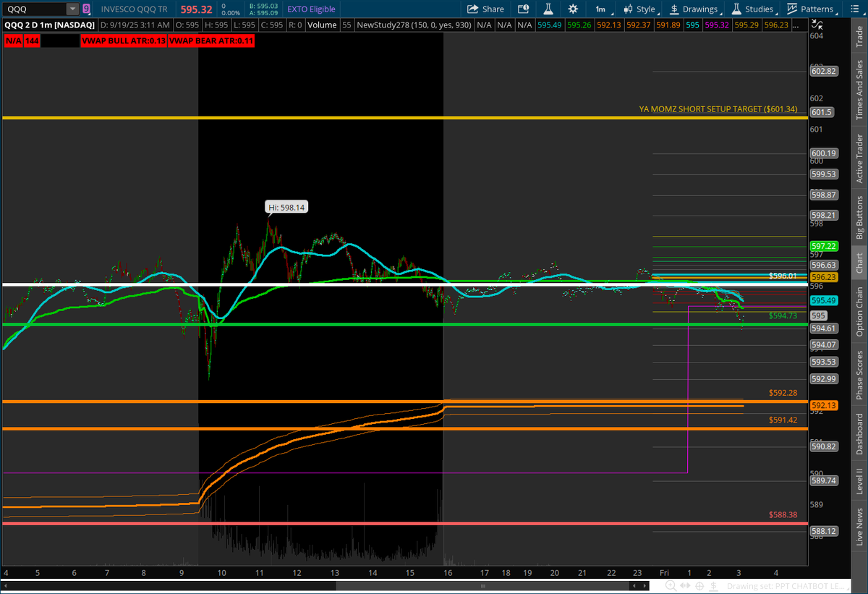868x594 pixels.
Task: Open the flask thinkScript tools icon
Action: point(549,9)
